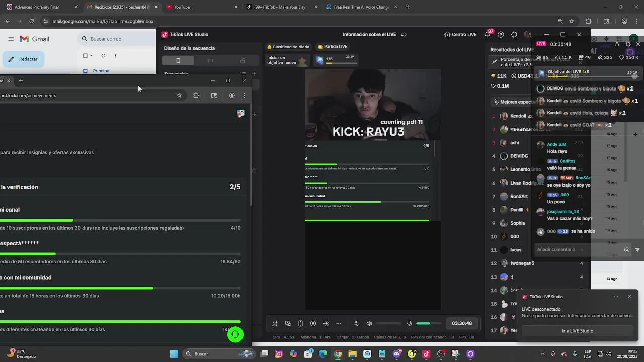Screen dimensions: 644x362
Task: Open the notification more options ellipsis
Action: coord(616,297)
